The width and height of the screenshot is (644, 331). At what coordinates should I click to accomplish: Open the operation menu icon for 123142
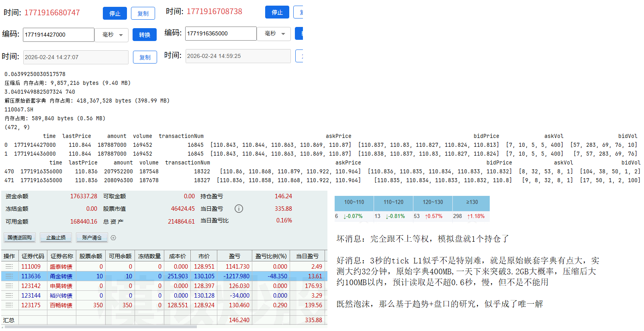pyautogui.click(x=9, y=286)
